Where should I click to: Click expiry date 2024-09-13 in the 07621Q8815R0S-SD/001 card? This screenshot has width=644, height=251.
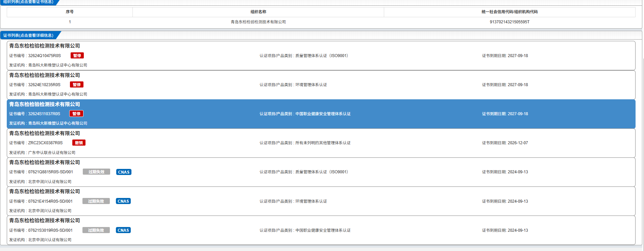click(518, 172)
